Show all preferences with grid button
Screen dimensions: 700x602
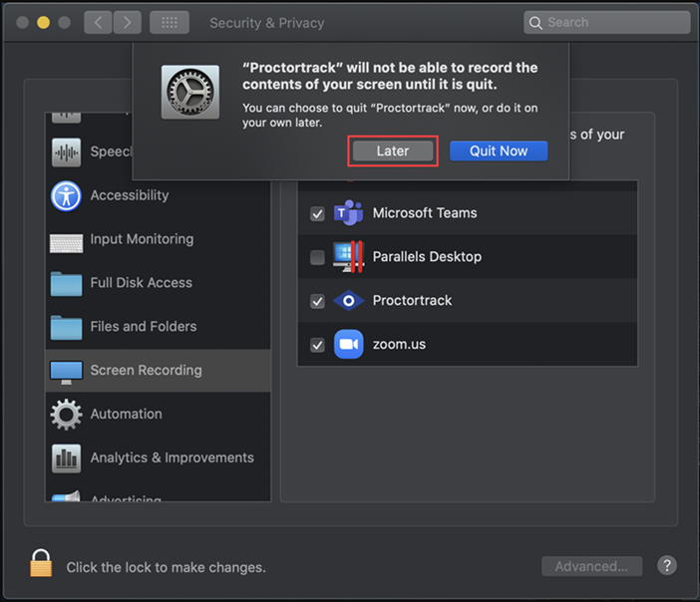170,22
